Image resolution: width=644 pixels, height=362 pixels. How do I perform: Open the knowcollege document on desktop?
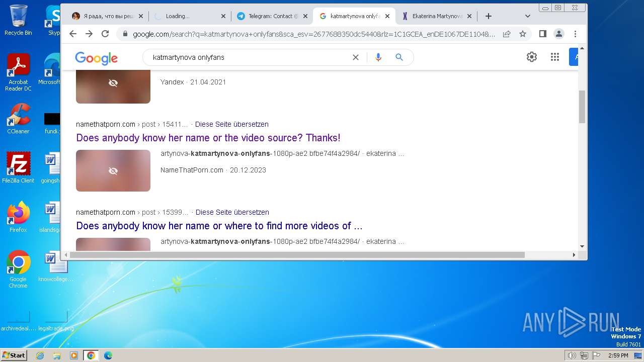pos(56,266)
